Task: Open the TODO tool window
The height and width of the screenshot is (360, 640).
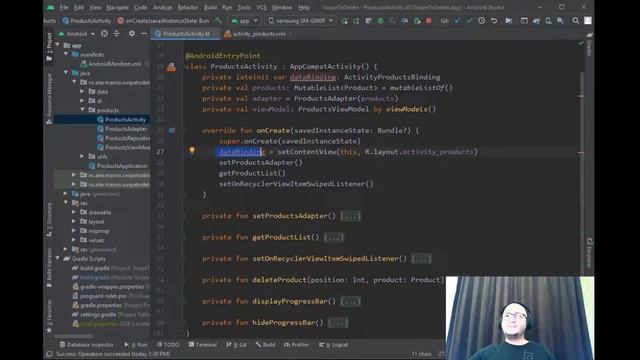Action: pos(168,345)
